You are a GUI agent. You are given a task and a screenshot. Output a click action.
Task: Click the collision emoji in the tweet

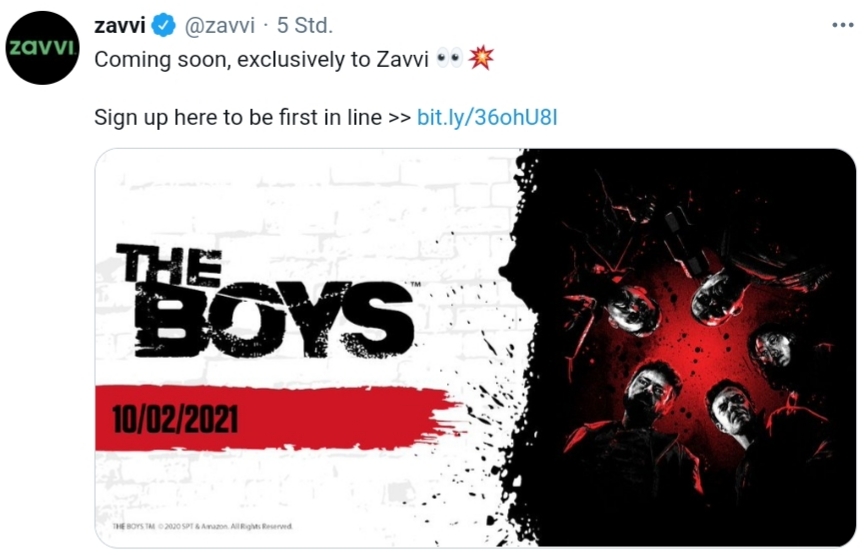[481, 59]
